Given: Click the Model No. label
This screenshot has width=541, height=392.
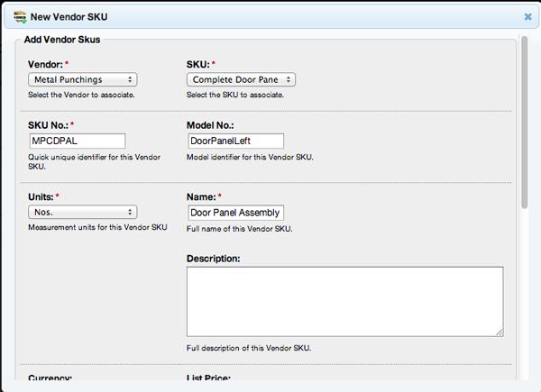Looking at the screenshot, I should click(212, 124).
